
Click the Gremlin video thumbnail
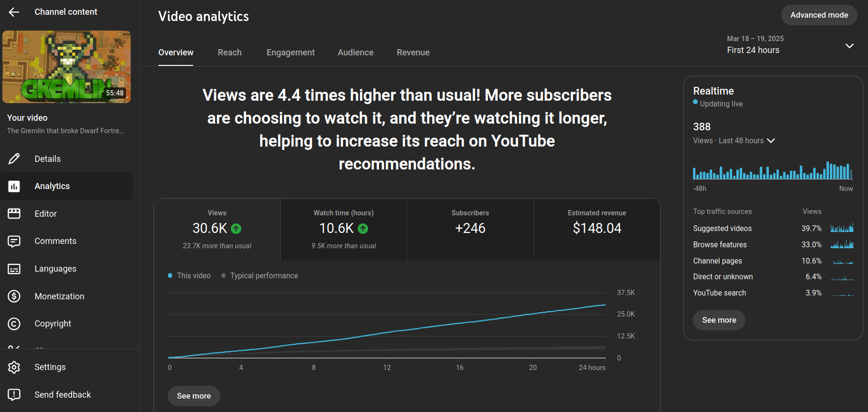(x=67, y=67)
